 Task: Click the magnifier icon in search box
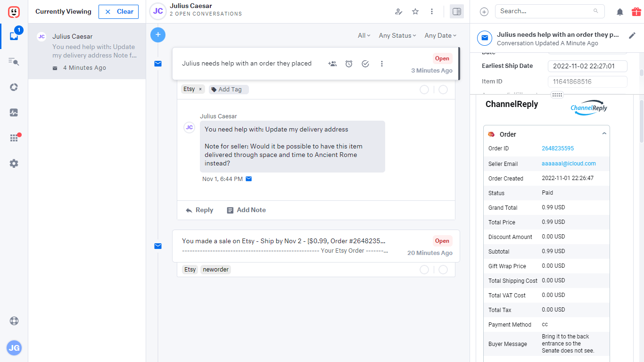(596, 11)
